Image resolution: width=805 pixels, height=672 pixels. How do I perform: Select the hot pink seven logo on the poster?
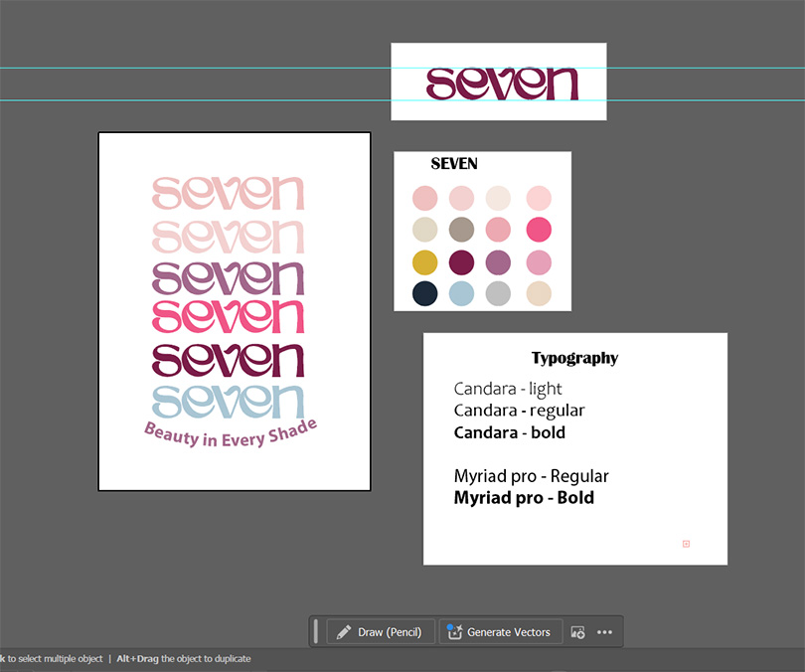coord(228,316)
